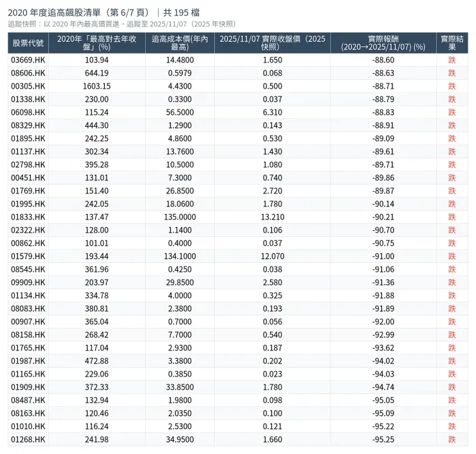Select stock code 01895.HK
The height and width of the screenshot is (454, 476).
[x=28, y=138]
